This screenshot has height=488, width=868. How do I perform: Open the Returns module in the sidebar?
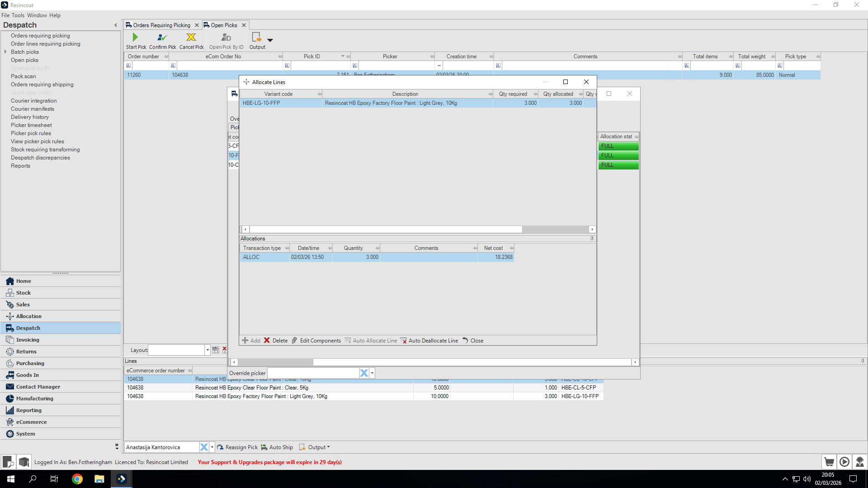coord(61,352)
